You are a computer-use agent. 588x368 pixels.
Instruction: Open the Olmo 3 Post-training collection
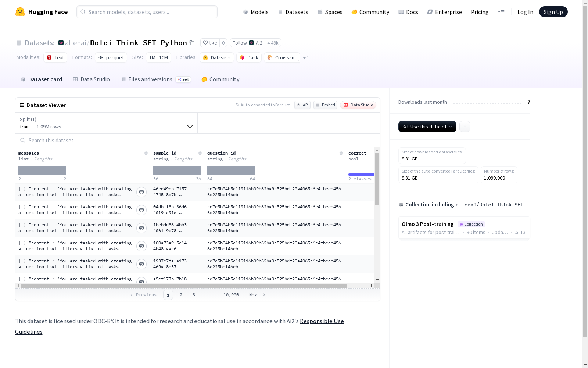[464, 228]
